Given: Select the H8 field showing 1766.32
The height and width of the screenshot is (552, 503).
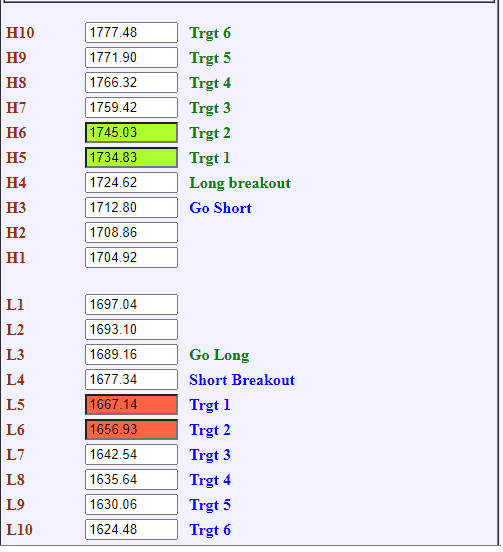Looking at the screenshot, I should coord(131,83).
